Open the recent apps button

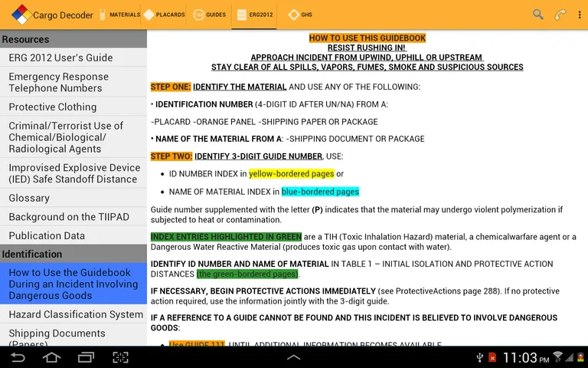click(86, 357)
